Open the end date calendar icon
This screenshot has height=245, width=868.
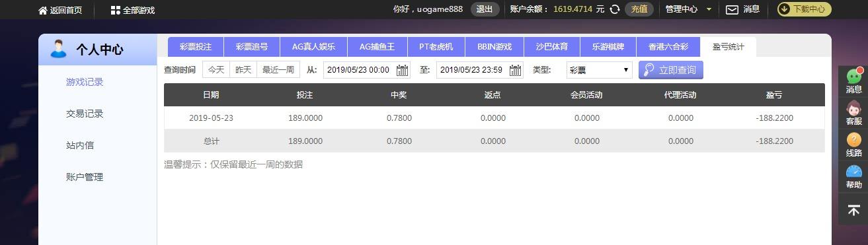click(515, 70)
